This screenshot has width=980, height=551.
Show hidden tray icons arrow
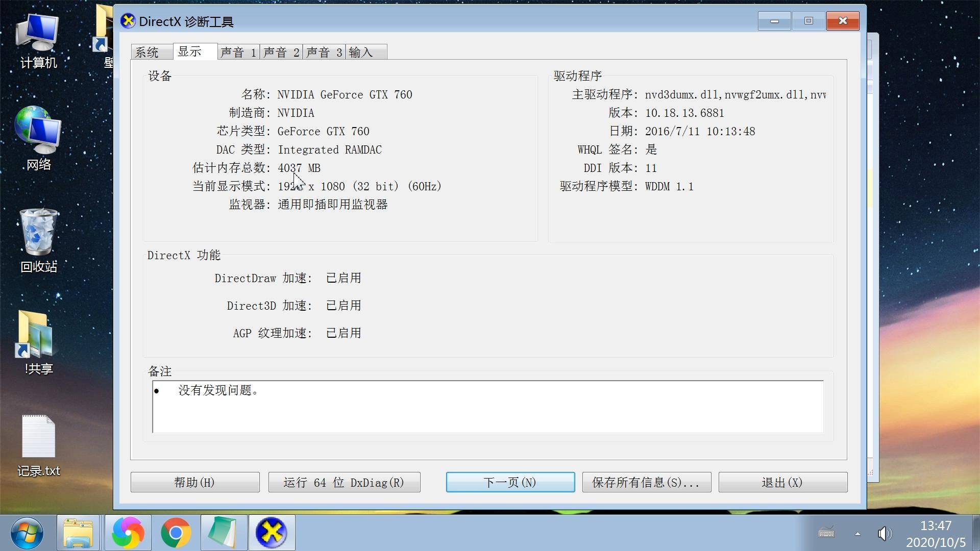pyautogui.click(x=857, y=534)
